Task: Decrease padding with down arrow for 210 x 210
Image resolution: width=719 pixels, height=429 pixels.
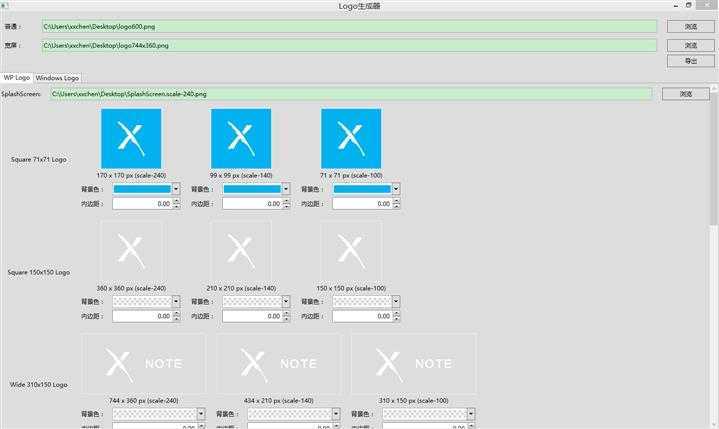Action: [287, 319]
